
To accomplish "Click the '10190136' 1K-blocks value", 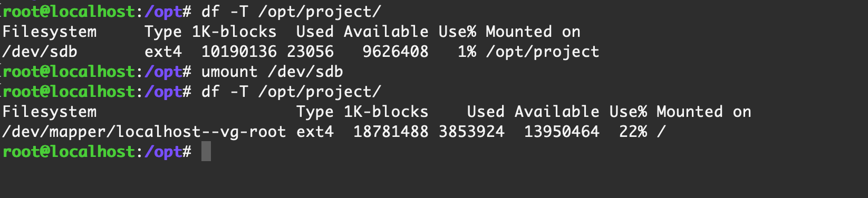I will (x=239, y=52).
